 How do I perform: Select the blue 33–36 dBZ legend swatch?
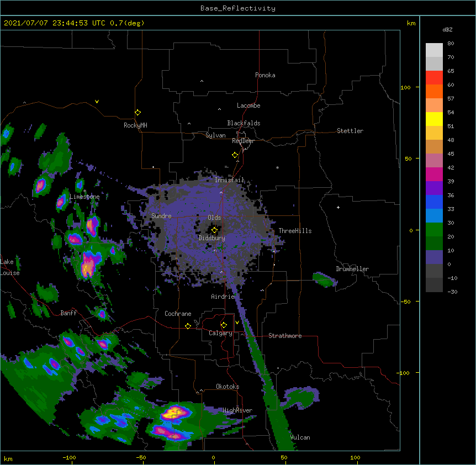[434, 202]
